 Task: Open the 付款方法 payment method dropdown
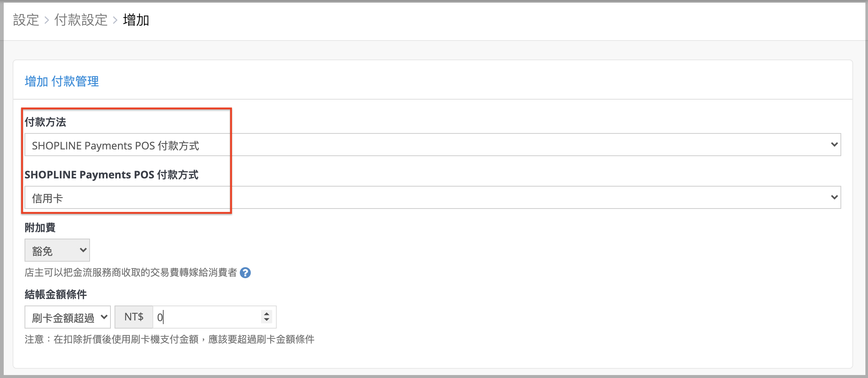[x=432, y=145]
